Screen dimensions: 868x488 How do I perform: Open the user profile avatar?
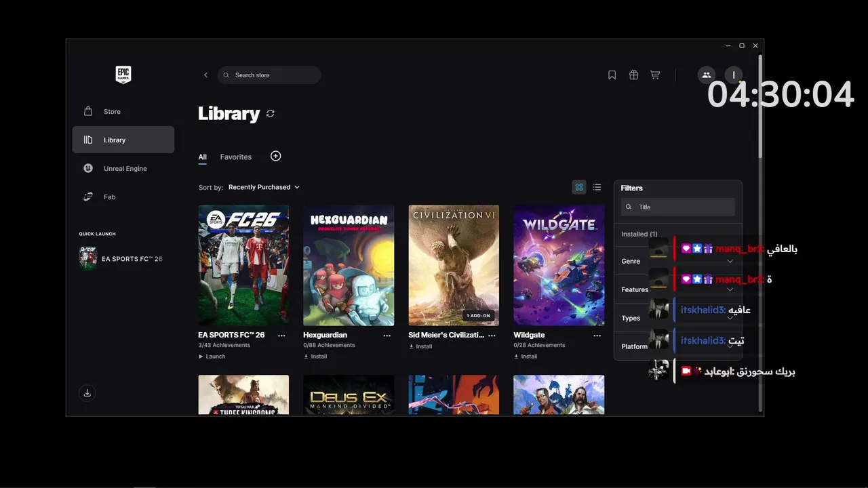pyautogui.click(x=734, y=75)
